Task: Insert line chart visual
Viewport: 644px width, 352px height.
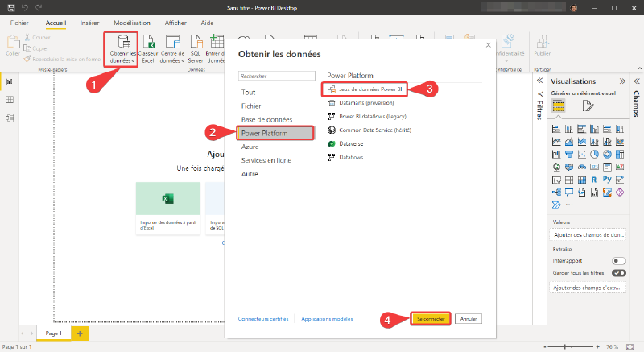Action: click(x=556, y=142)
